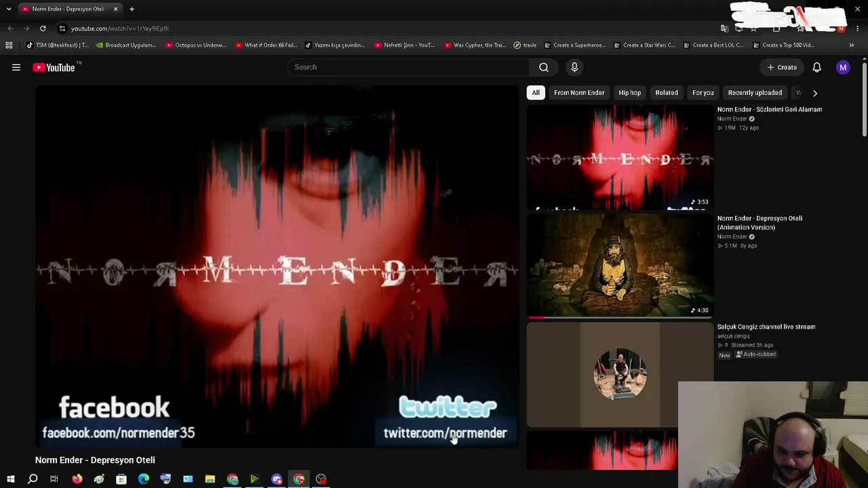Launch Firefox from the taskbar
868x488 pixels.
click(x=77, y=479)
